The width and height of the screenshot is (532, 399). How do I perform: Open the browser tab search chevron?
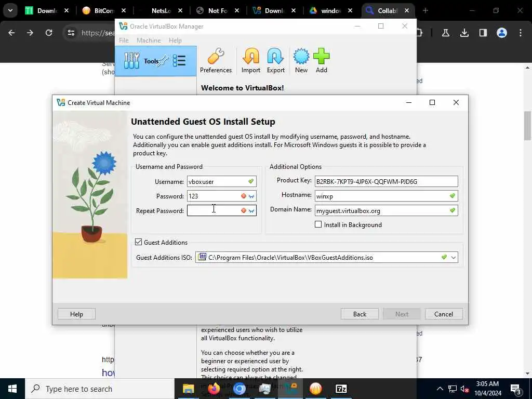10,10
